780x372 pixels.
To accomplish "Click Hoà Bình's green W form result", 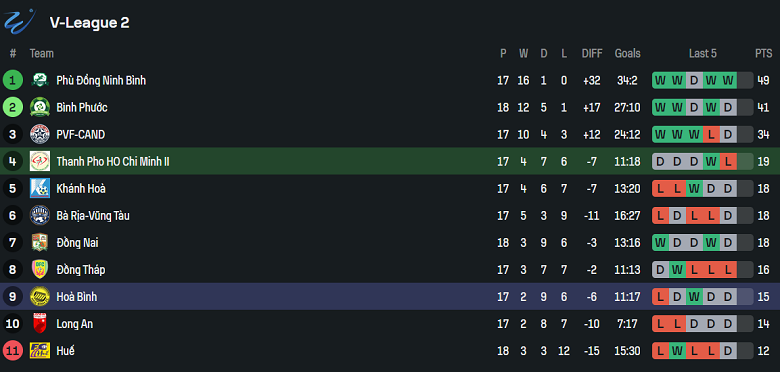I will pyautogui.click(x=694, y=297).
